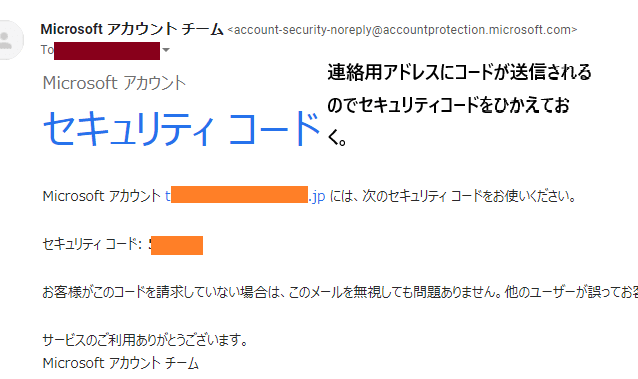
Task: Click the Microsoft アカウント text before the email link
Action: (102, 196)
